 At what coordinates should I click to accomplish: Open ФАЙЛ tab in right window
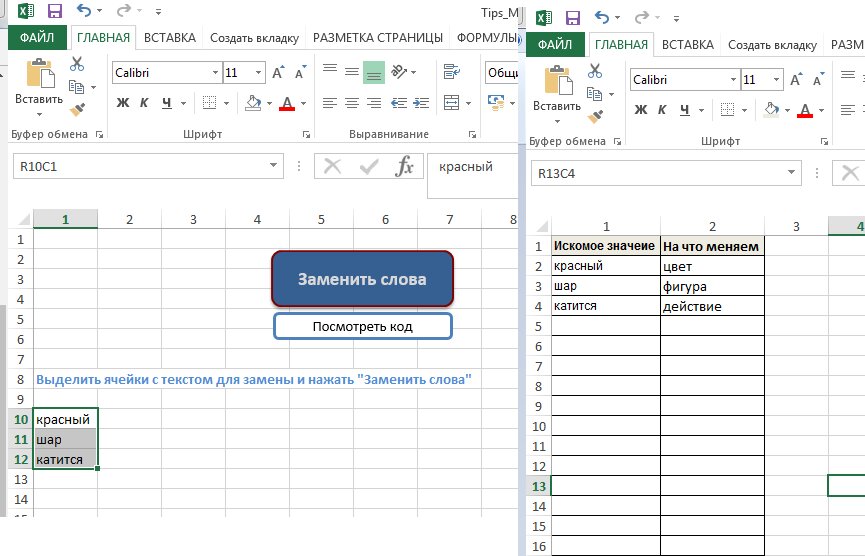(x=555, y=45)
